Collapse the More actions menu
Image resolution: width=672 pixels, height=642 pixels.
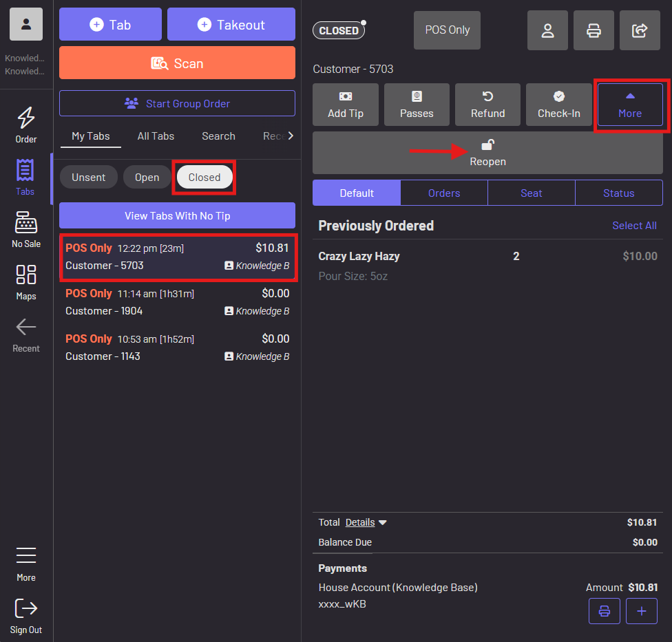pos(630,105)
